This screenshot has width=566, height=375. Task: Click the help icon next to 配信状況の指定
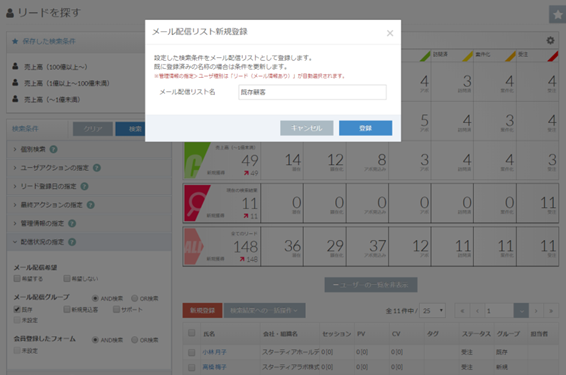coord(72,242)
